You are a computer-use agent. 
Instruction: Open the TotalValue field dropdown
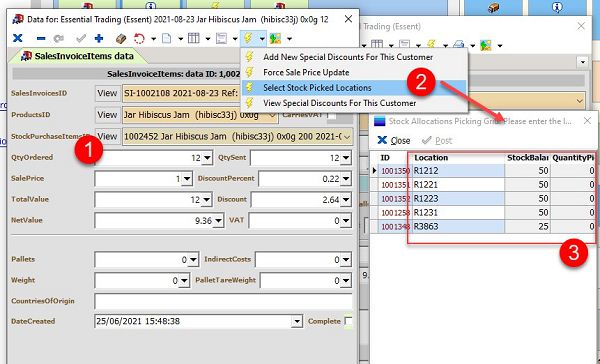[207, 199]
